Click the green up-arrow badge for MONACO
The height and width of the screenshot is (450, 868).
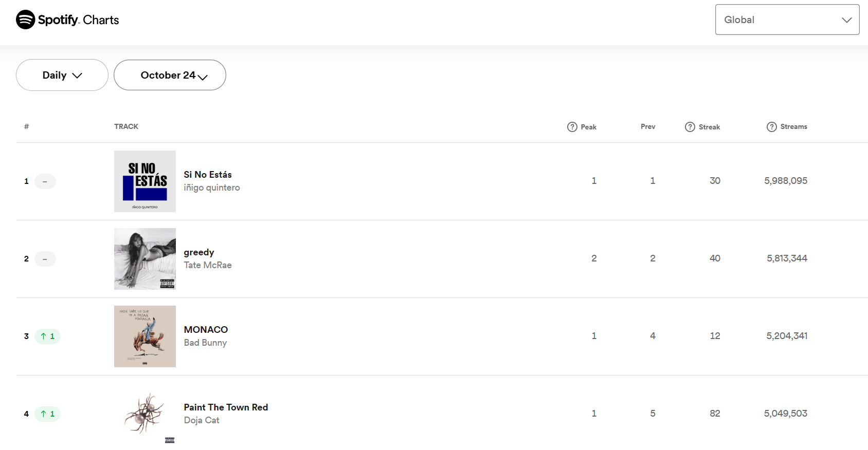[47, 336]
